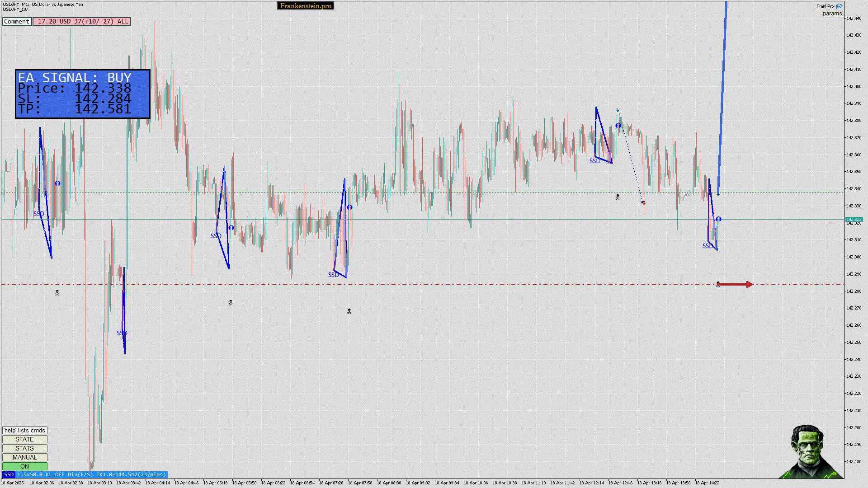The image size is (868, 488).
Task: Click the skull icon below the 142.340 line
Action: point(618,197)
